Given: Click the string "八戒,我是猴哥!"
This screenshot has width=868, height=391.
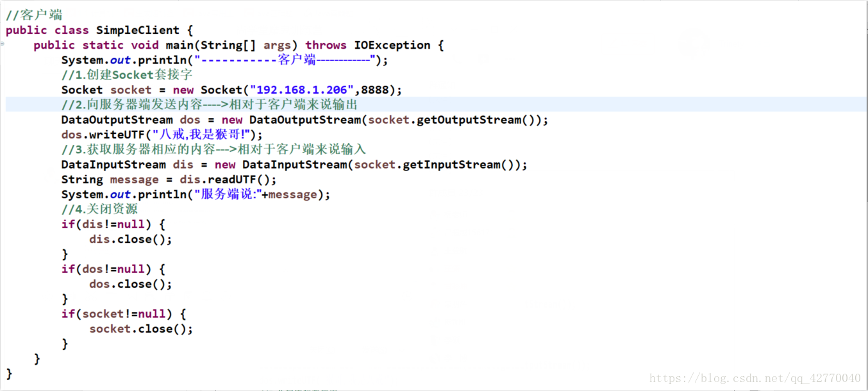Looking at the screenshot, I should point(200,135).
